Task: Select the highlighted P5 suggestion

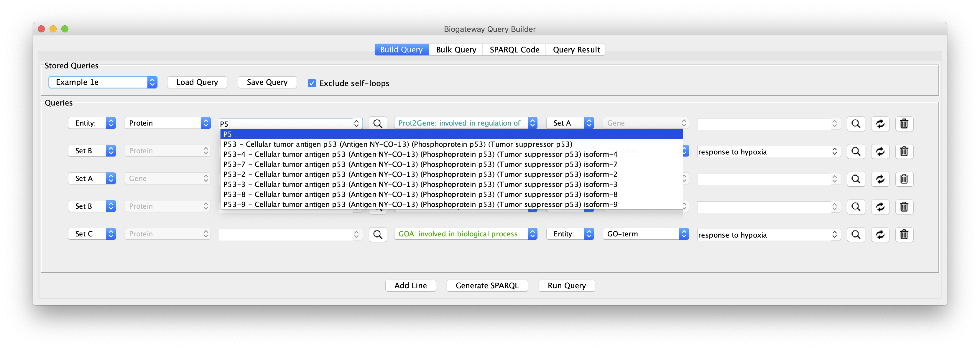Action: coord(451,134)
